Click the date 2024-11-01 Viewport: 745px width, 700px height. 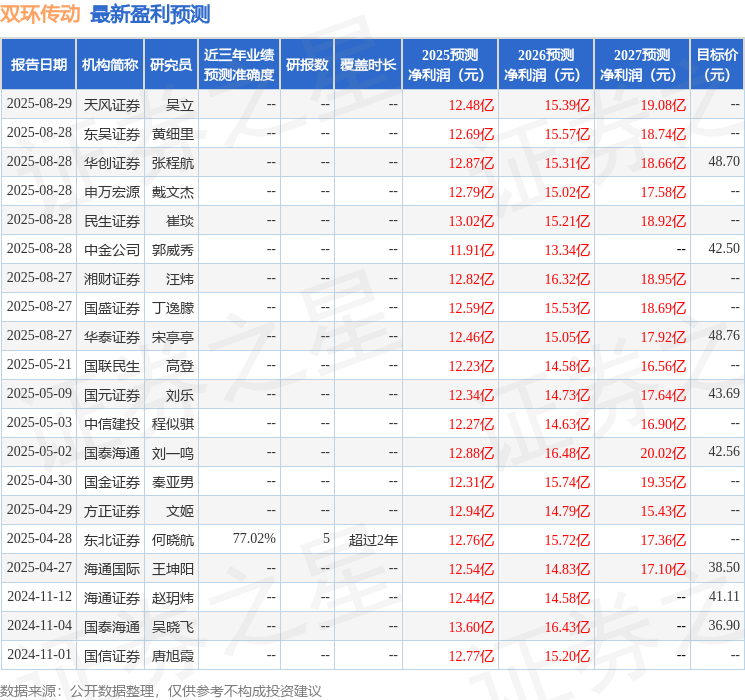click(39, 654)
